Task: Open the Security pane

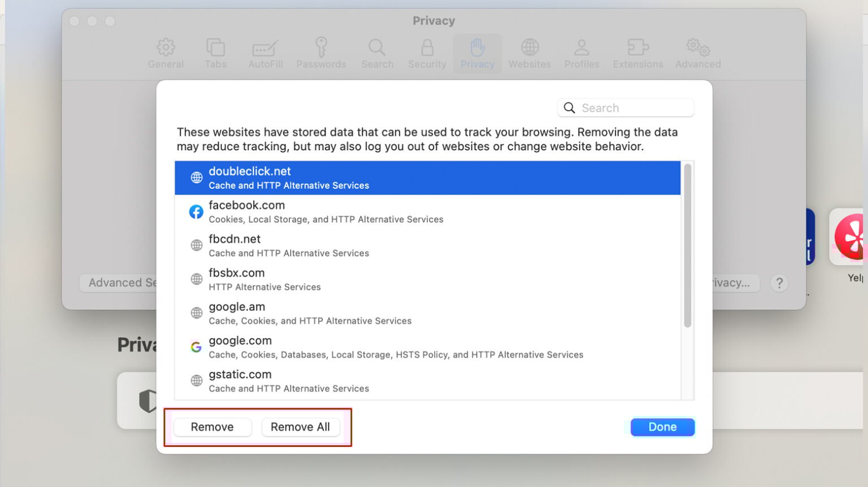Action: [427, 53]
